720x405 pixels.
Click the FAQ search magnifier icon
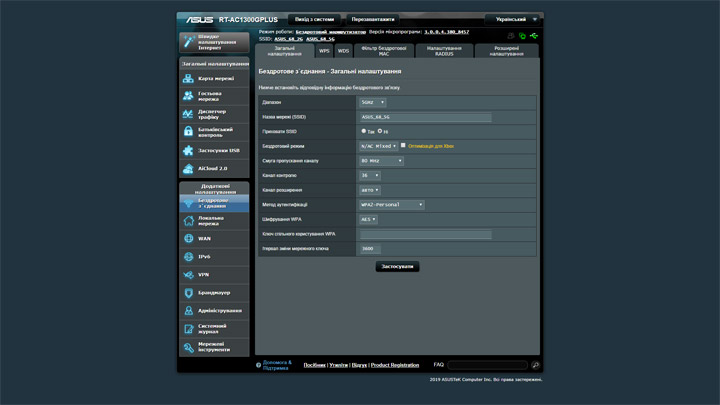click(x=535, y=365)
